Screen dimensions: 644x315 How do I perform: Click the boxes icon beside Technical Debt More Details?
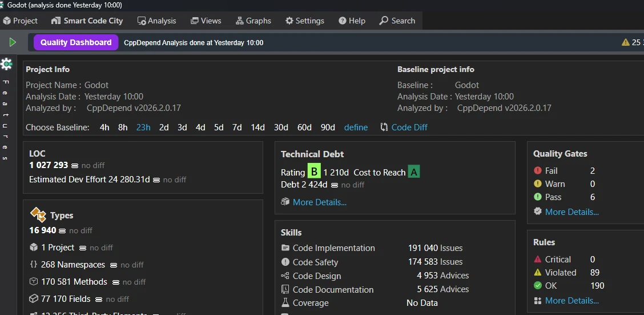point(285,202)
